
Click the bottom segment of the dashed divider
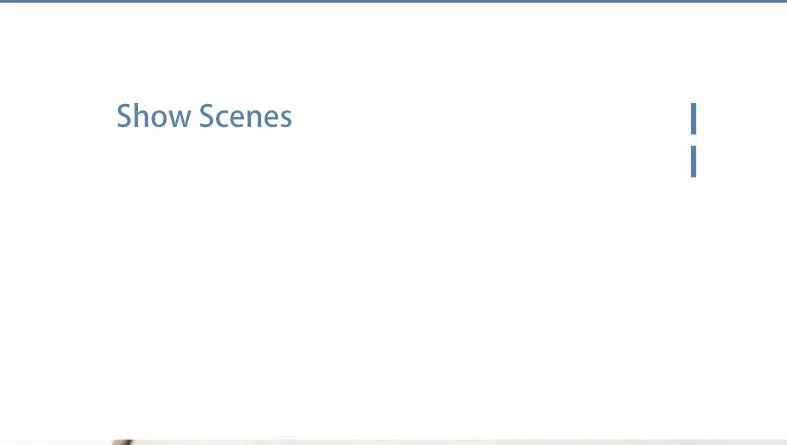693,162
